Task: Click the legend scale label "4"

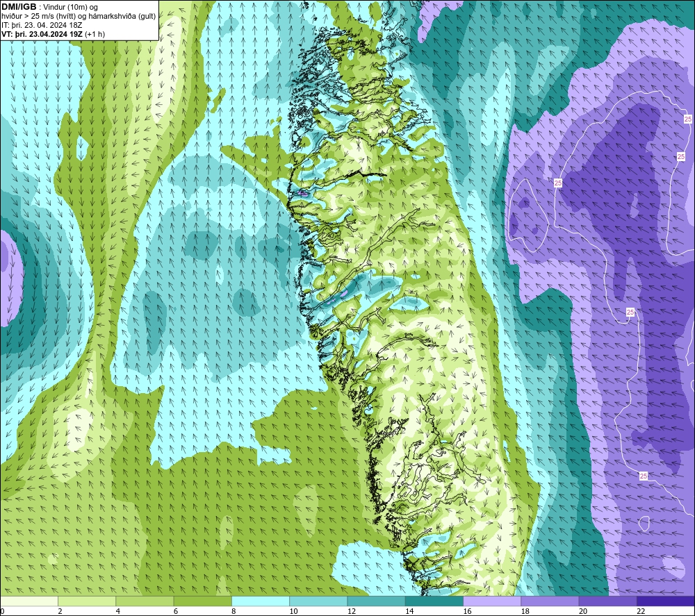Action: [118, 612]
